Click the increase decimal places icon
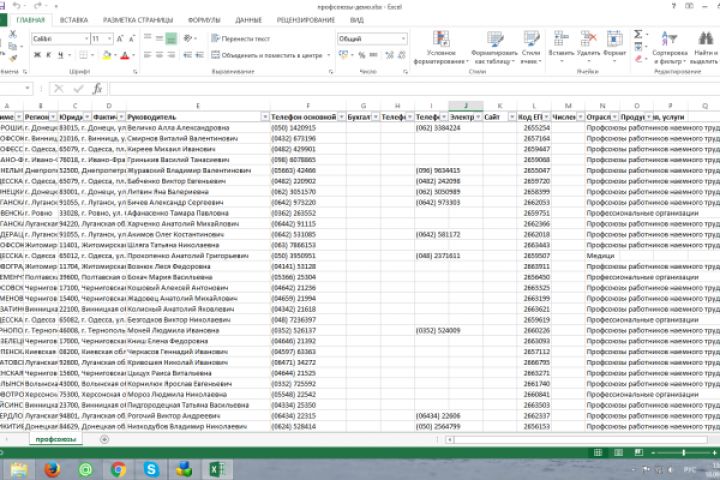Image resolution: width=720 pixels, height=480 pixels. tap(389, 55)
